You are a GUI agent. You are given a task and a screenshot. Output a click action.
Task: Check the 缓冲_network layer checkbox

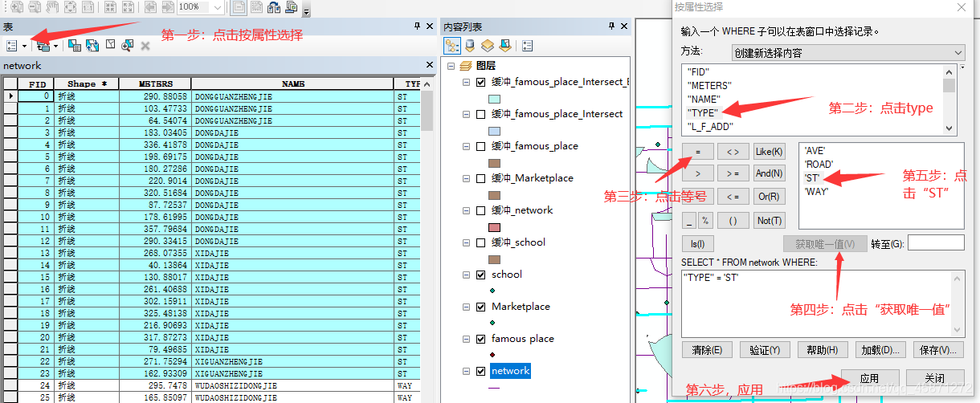tap(481, 210)
